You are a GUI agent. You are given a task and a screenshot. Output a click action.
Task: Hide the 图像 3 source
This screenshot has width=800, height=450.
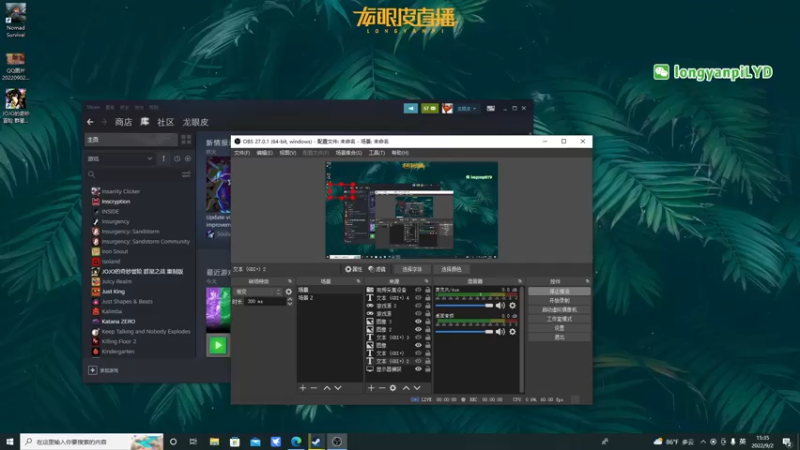tap(418, 321)
